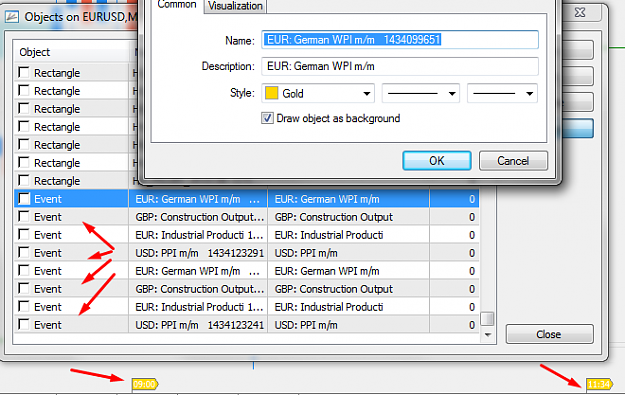Click Event label in the highlighted row
The width and height of the screenshot is (625, 395).
48,199
